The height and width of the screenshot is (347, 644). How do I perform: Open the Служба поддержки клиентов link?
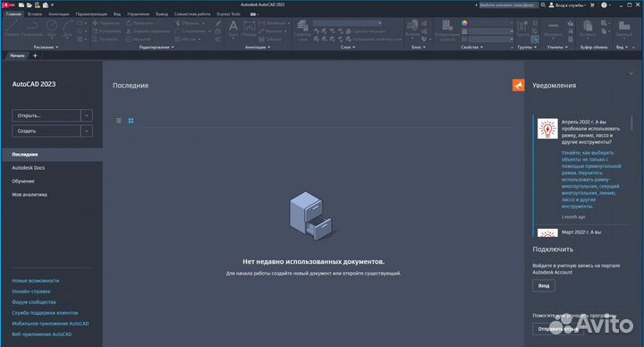click(x=45, y=313)
